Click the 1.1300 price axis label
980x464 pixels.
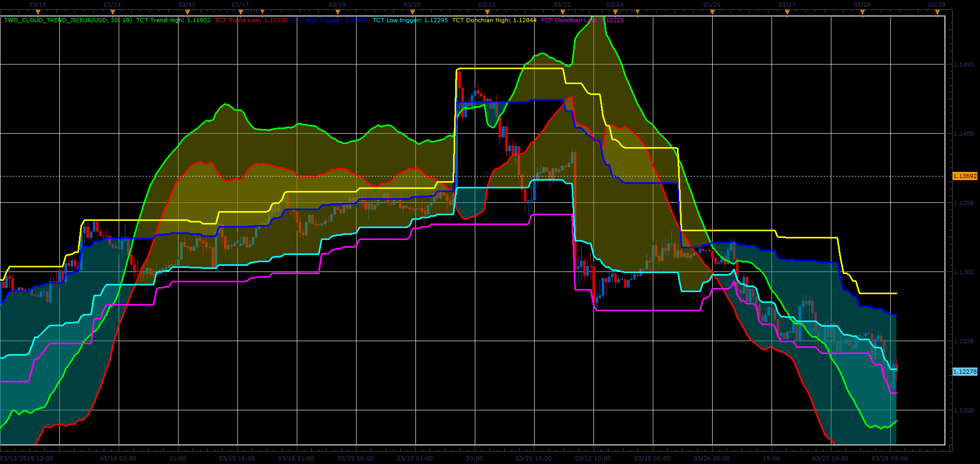(963, 273)
